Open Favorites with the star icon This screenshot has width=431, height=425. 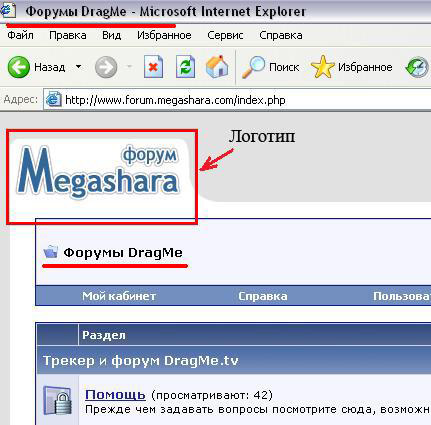[x=322, y=67]
